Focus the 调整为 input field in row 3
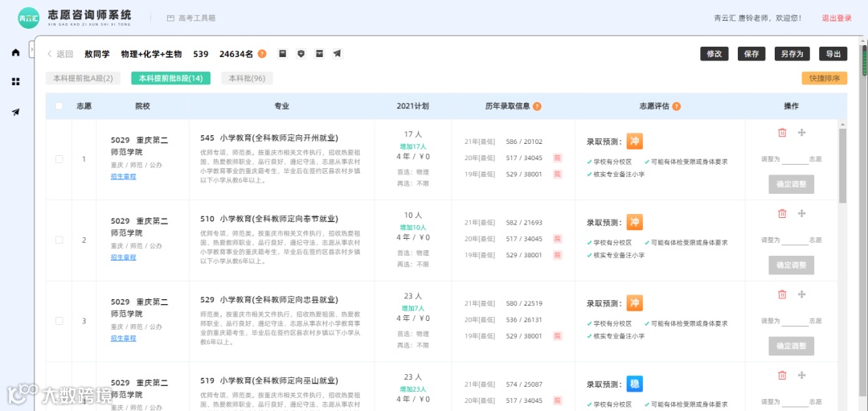Viewport: 868px width, 411px height. point(795,321)
